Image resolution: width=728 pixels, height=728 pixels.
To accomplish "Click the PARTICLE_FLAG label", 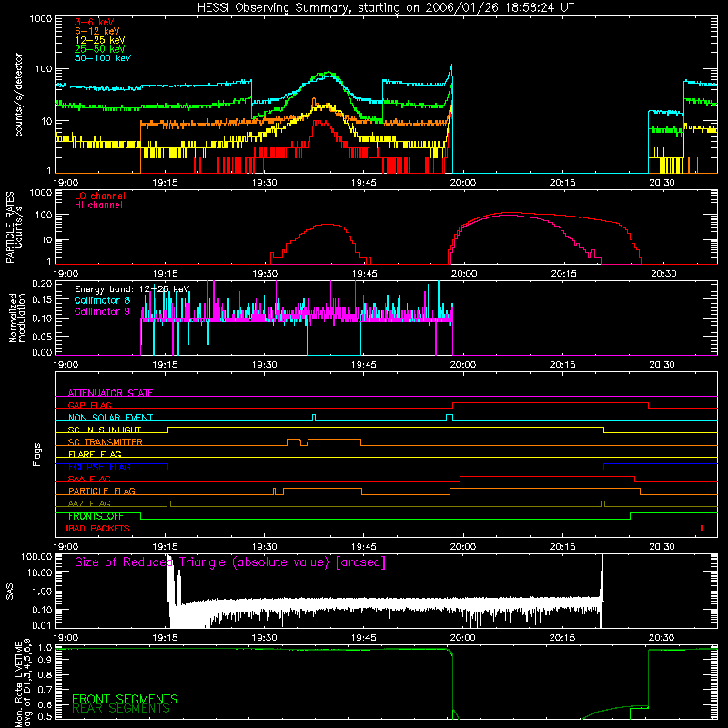I will [102, 490].
